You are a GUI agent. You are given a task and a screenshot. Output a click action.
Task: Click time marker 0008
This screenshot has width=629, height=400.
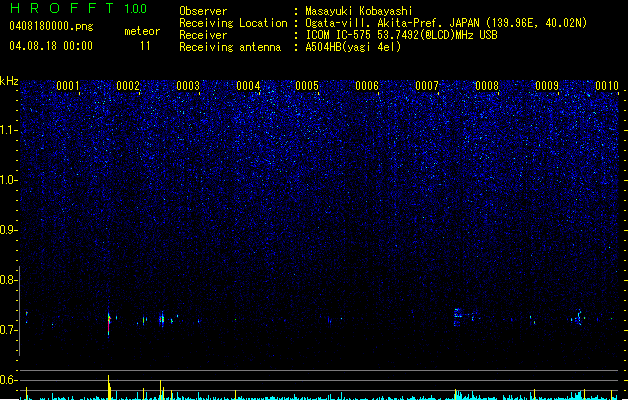(487, 86)
